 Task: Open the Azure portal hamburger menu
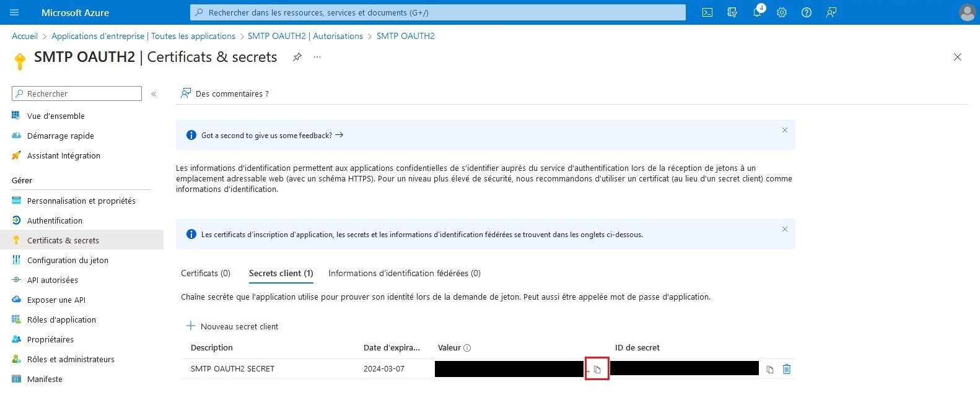click(x=15, y=12)
